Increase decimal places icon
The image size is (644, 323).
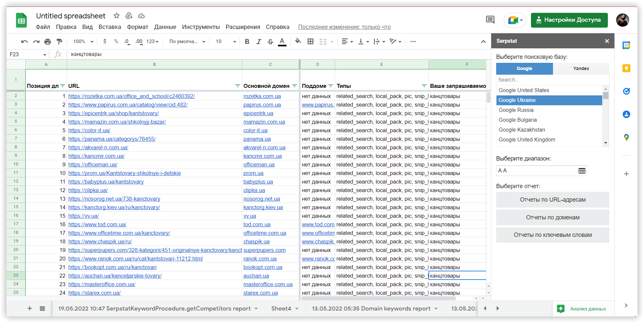click(x=139, y=41)
